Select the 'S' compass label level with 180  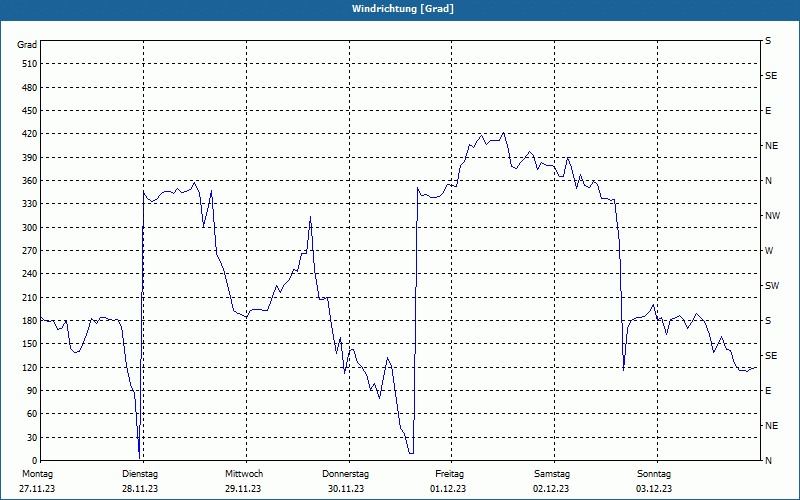(x=768, y=321)
